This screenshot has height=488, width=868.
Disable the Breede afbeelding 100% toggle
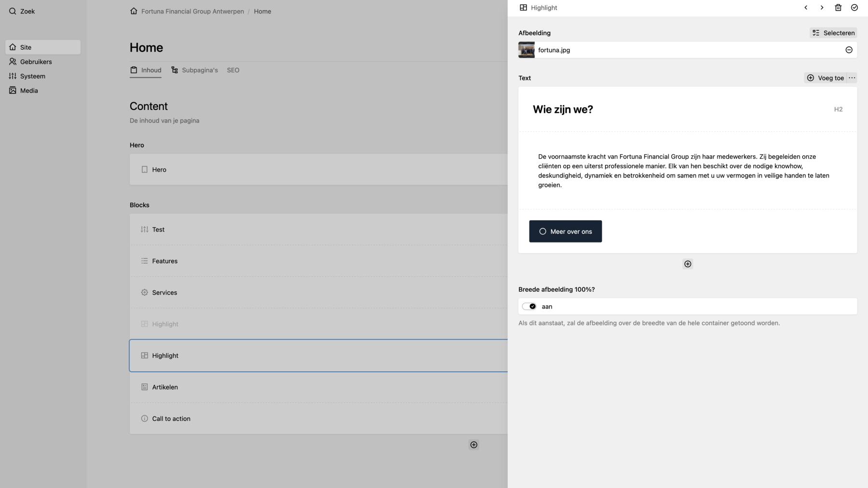(529, 306)
